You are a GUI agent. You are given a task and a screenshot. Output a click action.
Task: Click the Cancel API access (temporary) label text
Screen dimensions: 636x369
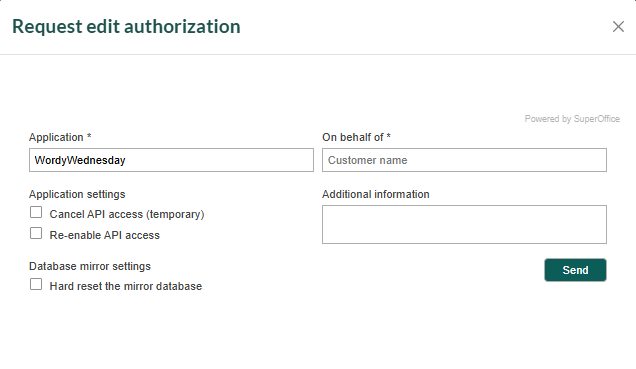point(127,214)
